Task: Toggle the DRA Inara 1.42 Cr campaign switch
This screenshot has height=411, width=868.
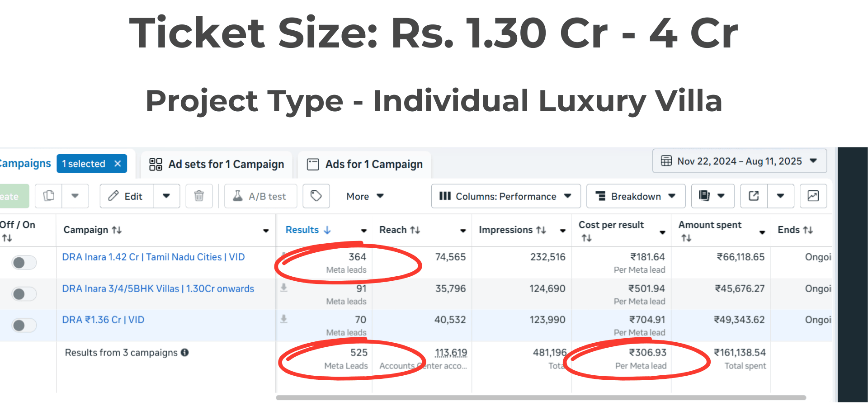Action: pos(24,262)
